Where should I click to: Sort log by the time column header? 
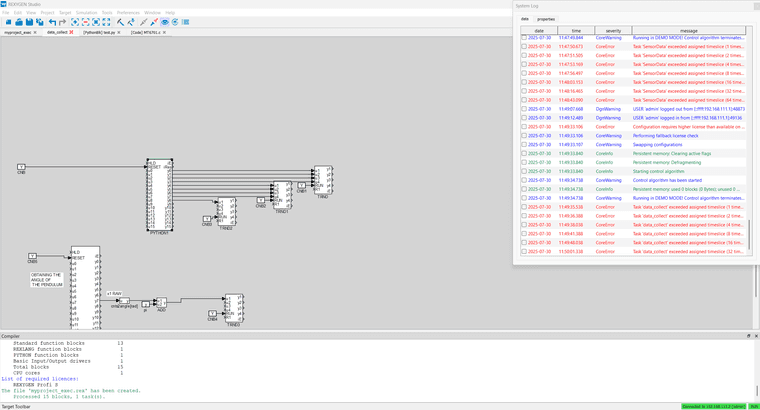point(576,31)
